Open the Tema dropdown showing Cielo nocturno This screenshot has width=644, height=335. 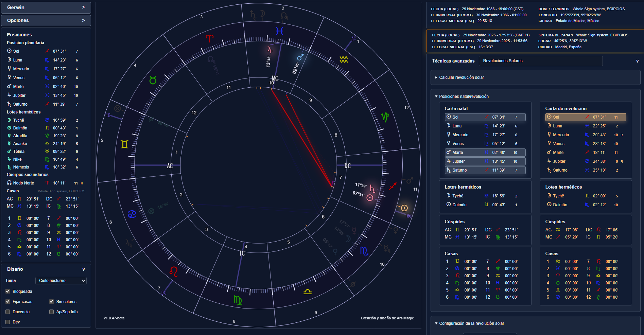point(61,280)
